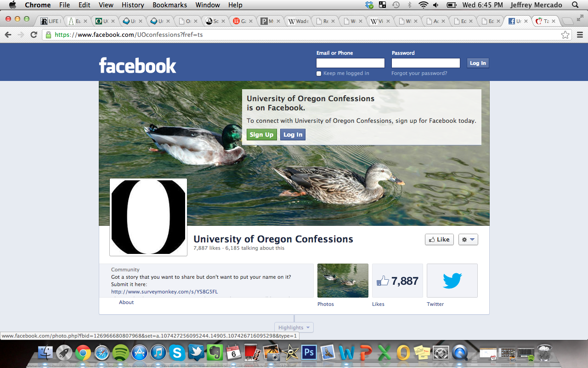Viewport: 588px width, 368px height.
Task: Open Microsoft PowerPoint from the dock
Action: pos(366,353)
